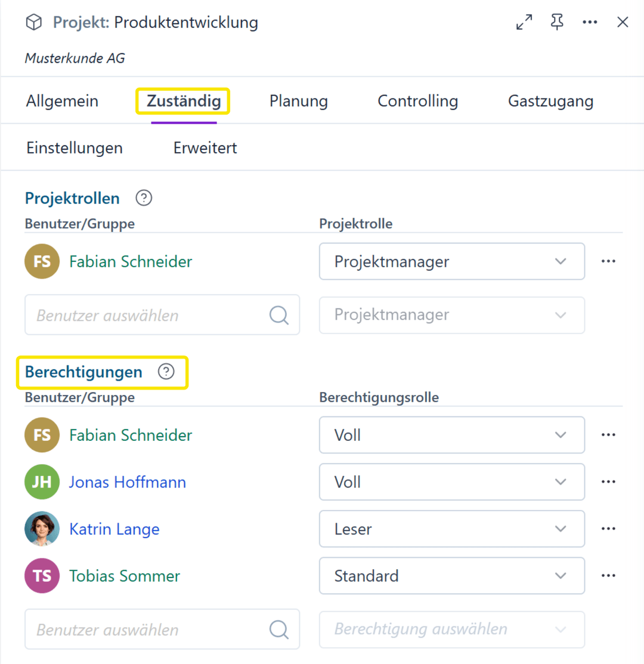Click the Tobias Sommer user link
The image size is (644, 664).
(x=124, y=576)
